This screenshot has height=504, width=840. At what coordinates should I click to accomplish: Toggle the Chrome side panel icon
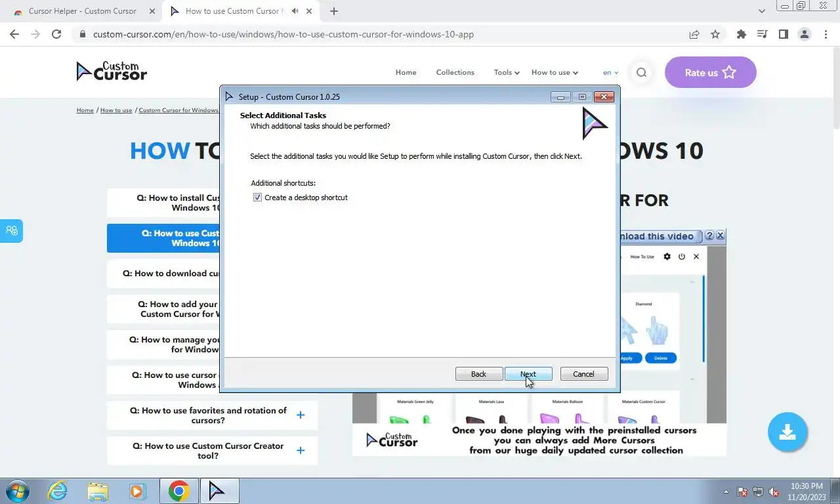point(783,34)
